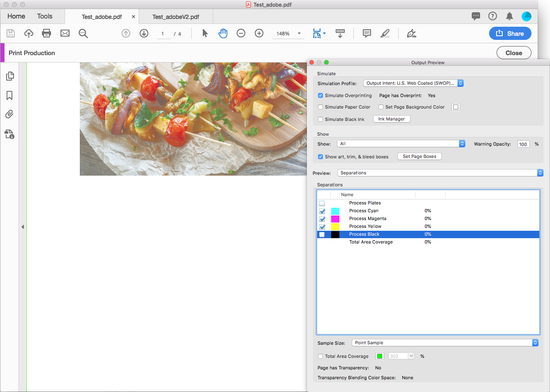Enable the Total Area Coverage checkbox
Image resolution: width=550 pixels, height=392 pixels.
click(320, 356)
